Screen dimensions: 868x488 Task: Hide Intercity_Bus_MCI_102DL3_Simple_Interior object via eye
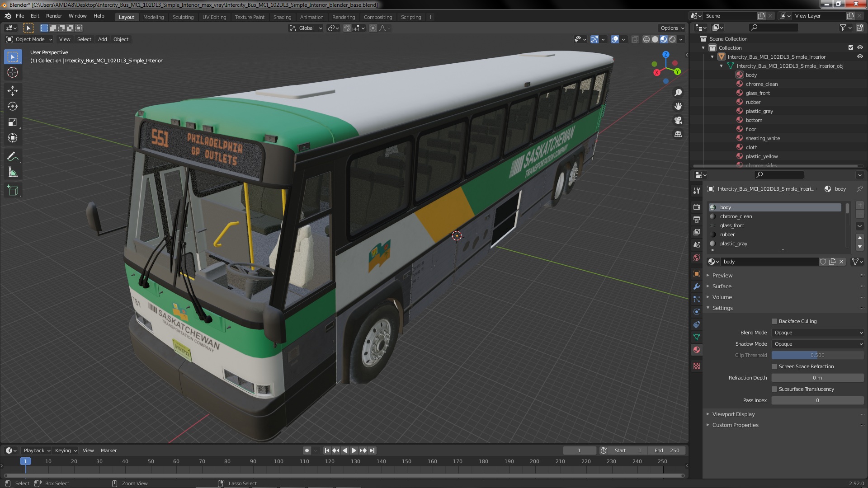coord(860,56)
